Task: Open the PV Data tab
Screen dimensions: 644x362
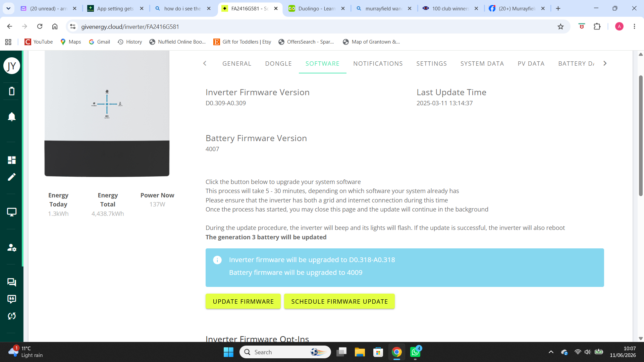Action: [x=531, y=64]
